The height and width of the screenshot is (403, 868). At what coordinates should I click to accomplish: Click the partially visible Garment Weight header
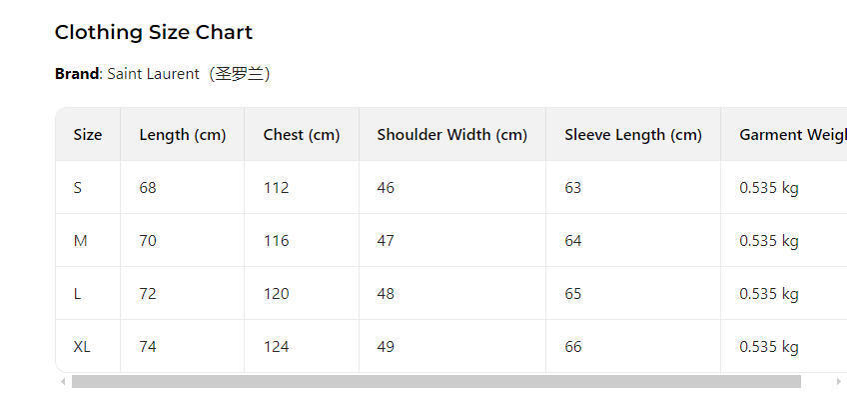pos(792,135)
